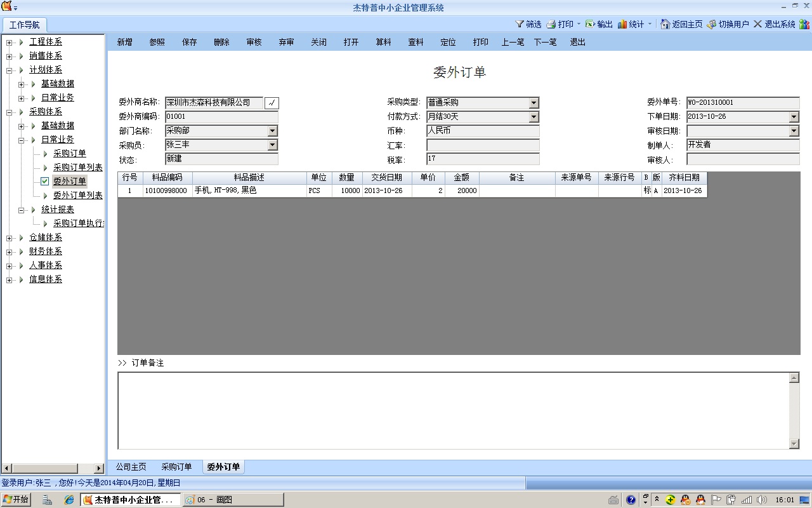Click the network signal icon in the tray
This screenshot has height=508, width=812.
pos(746,500)
